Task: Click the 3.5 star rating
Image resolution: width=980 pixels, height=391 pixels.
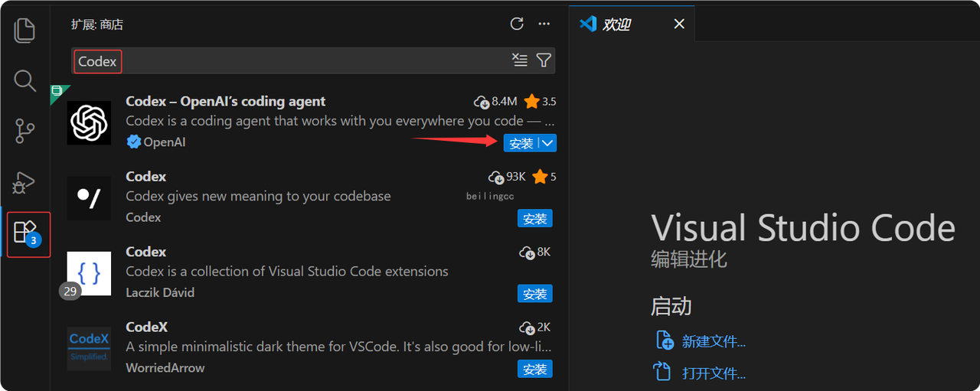Action: [541, 101]
